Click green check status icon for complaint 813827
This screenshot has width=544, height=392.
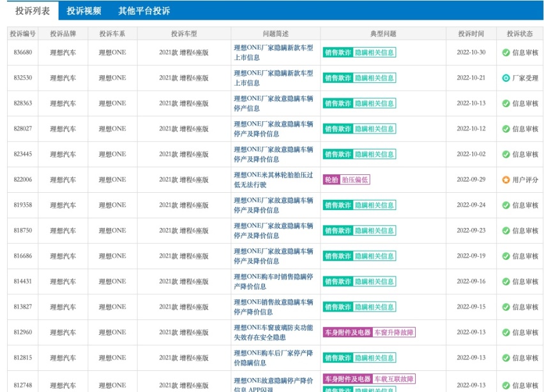[506, 307]
